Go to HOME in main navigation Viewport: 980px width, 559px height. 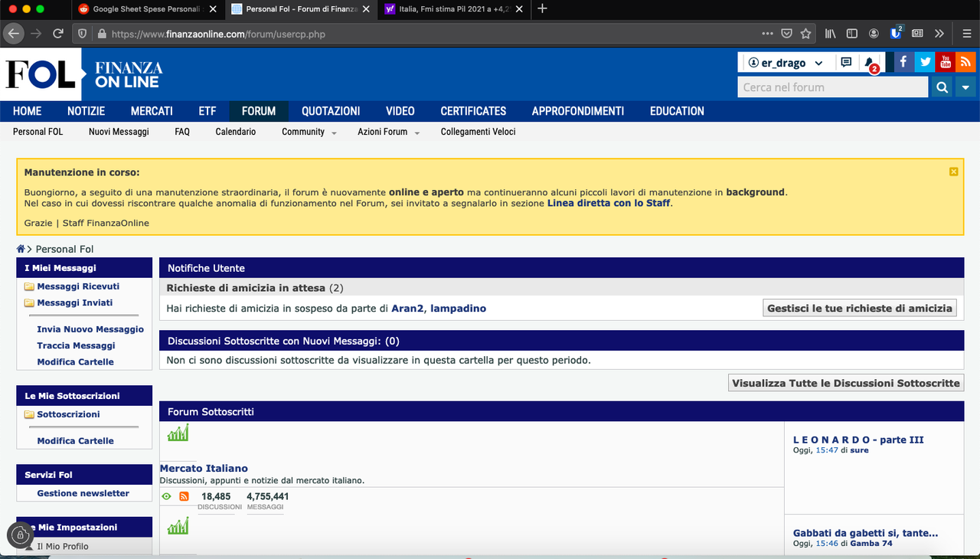28,111
